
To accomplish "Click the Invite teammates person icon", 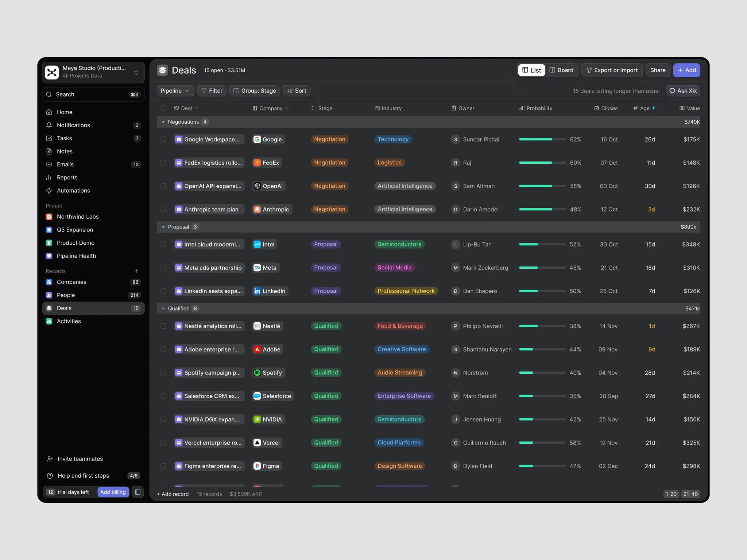I will click(x=50, y=459).
